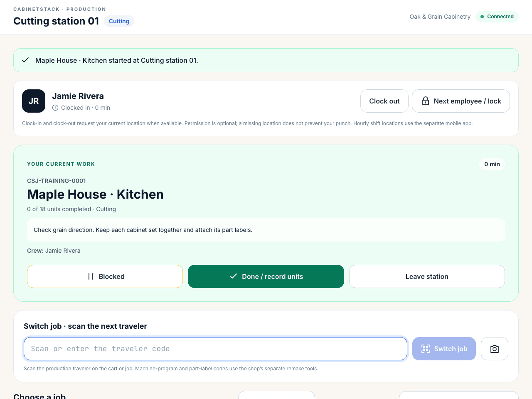Viewport: 532px width, 399px height.
Task: Click the Connected status pill
Action: coord(497,17)
